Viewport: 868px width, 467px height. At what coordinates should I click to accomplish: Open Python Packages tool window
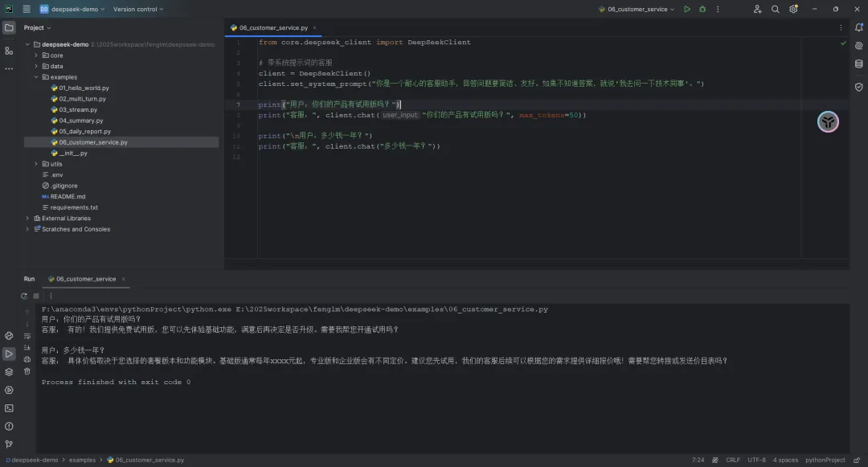click(x=9, y=372)
